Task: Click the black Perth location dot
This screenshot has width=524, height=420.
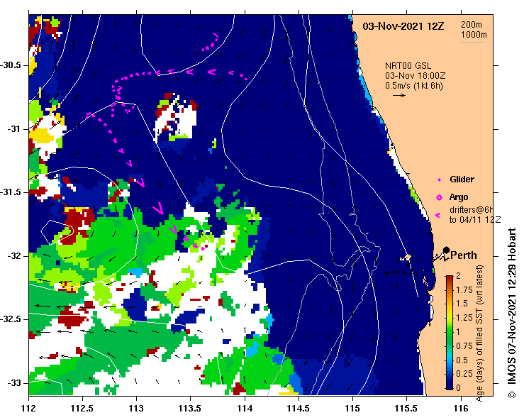Action: (446, 250)
